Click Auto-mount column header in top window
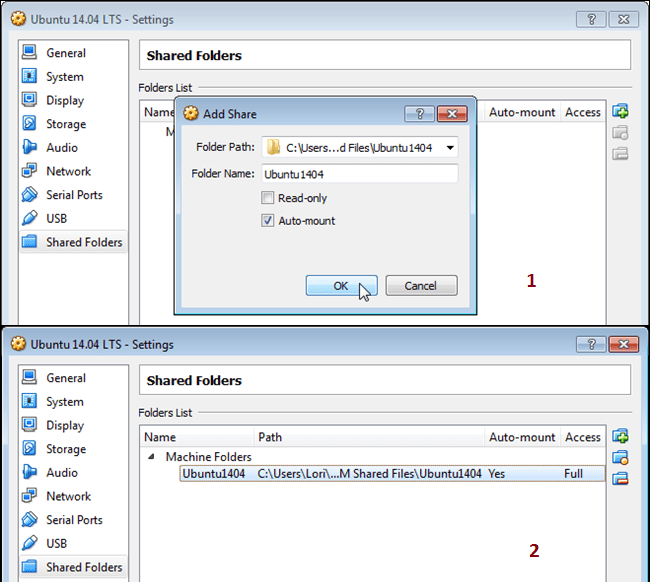 coord(522,112)
